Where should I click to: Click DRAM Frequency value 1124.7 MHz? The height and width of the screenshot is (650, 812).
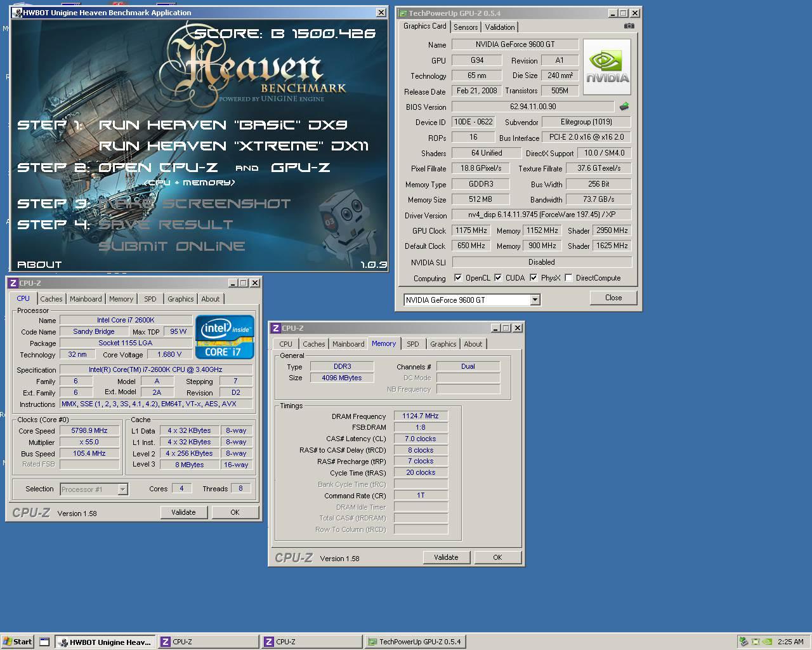(x=421, y=416)
